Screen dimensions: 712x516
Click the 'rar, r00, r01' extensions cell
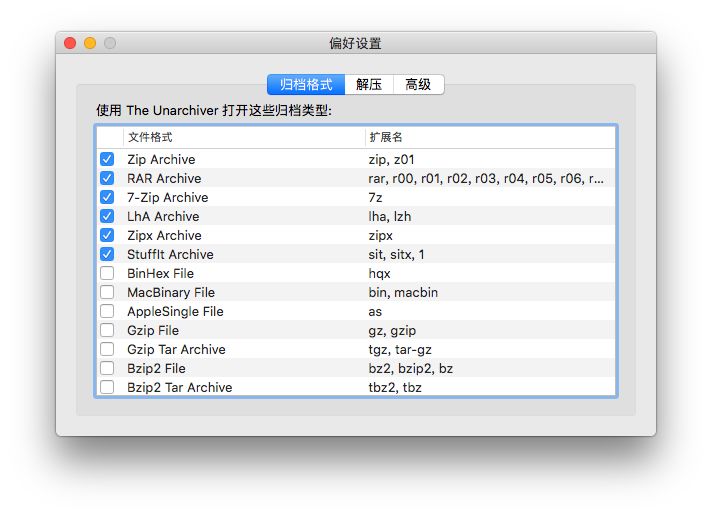[x=486, y=179]
